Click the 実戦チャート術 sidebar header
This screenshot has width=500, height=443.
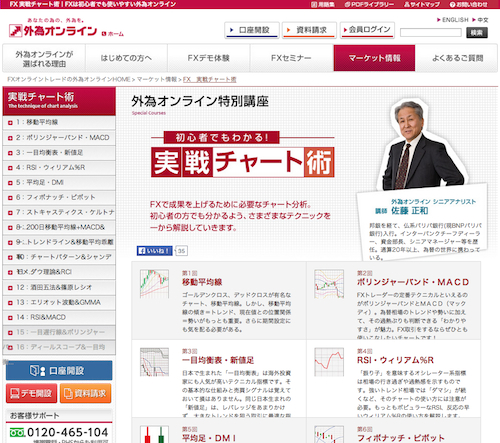pyautogui.click(x=59, y=101)
